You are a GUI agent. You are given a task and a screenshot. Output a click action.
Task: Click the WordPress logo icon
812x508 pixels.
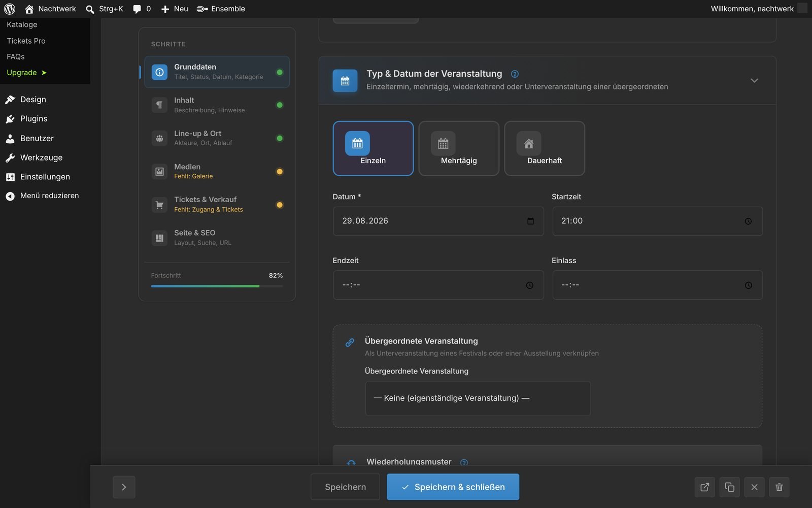10,9
